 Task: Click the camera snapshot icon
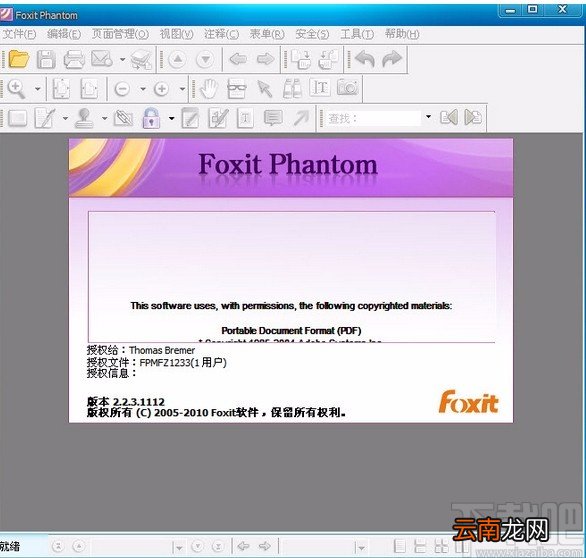[348, 88]
